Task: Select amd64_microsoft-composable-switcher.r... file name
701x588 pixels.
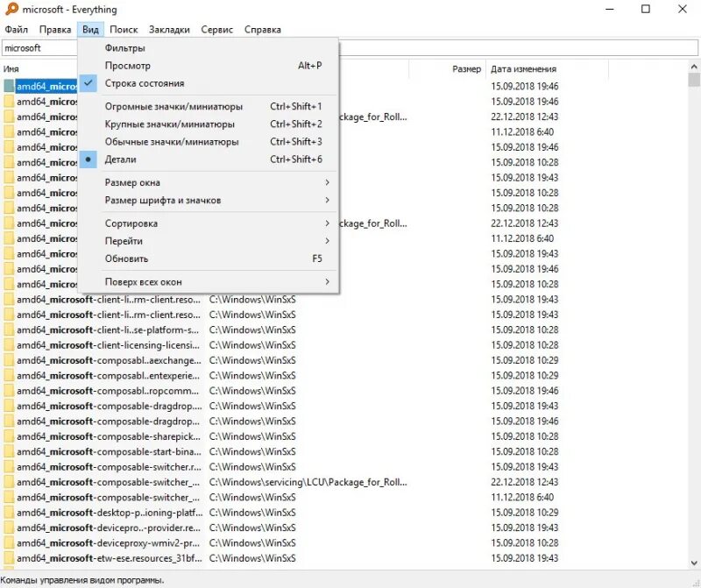Action: [x=109, y=467]
